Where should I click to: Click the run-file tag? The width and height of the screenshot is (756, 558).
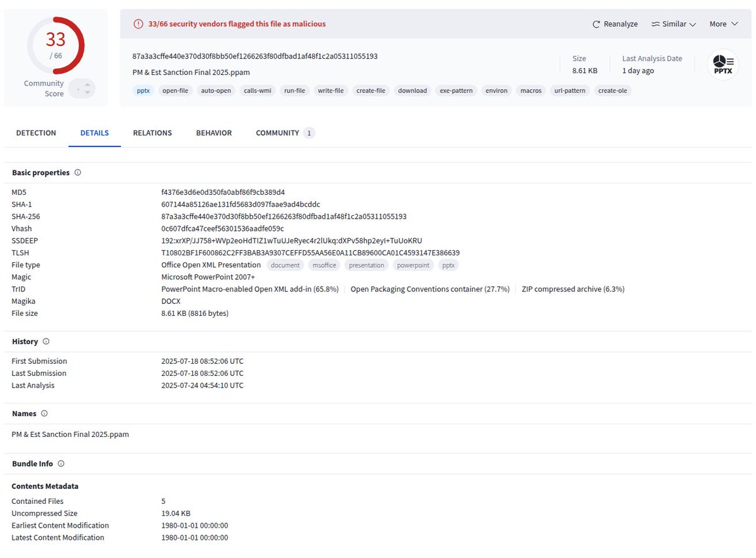pos(295,91)
